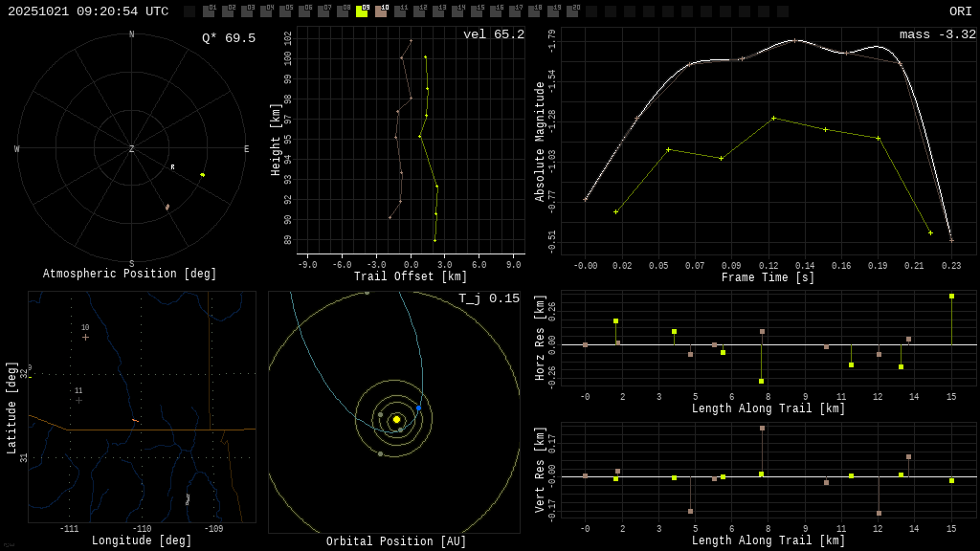Select the mass -3.32 readout

(937, 34)
